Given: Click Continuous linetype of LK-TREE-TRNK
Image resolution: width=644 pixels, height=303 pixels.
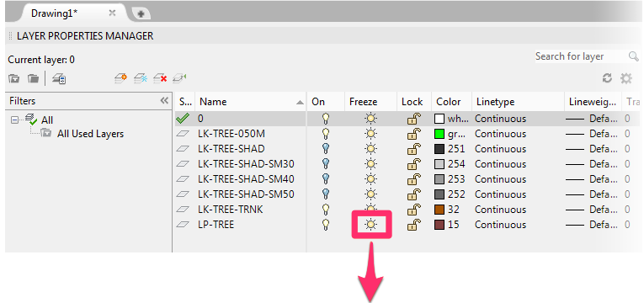Looking at the screenshot, I should coord(500,210).
